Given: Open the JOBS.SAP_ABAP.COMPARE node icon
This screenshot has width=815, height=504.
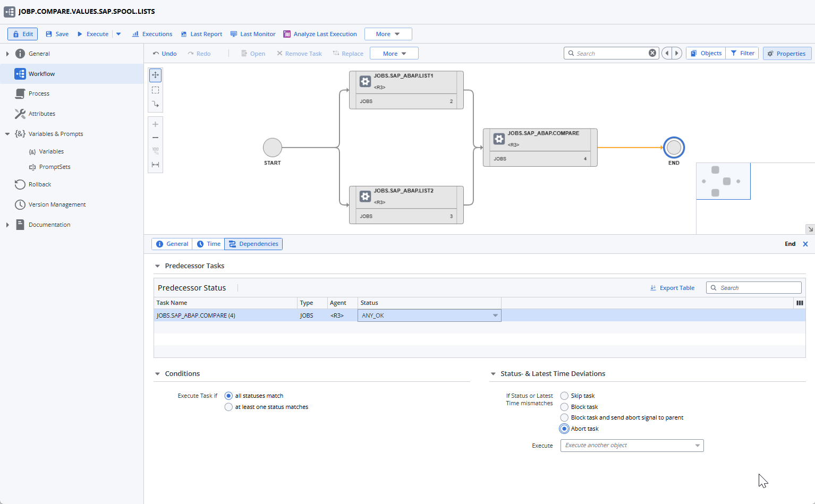Looking at the screenshot, I should click(x=499, y=138).
